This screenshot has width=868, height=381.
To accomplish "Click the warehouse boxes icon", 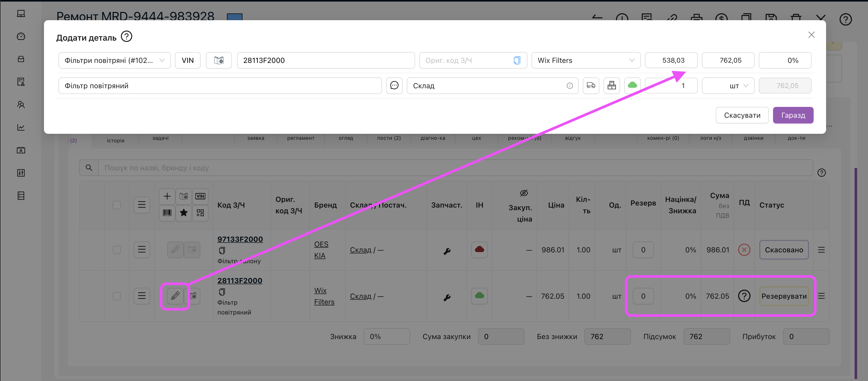I will coord(611,86).
